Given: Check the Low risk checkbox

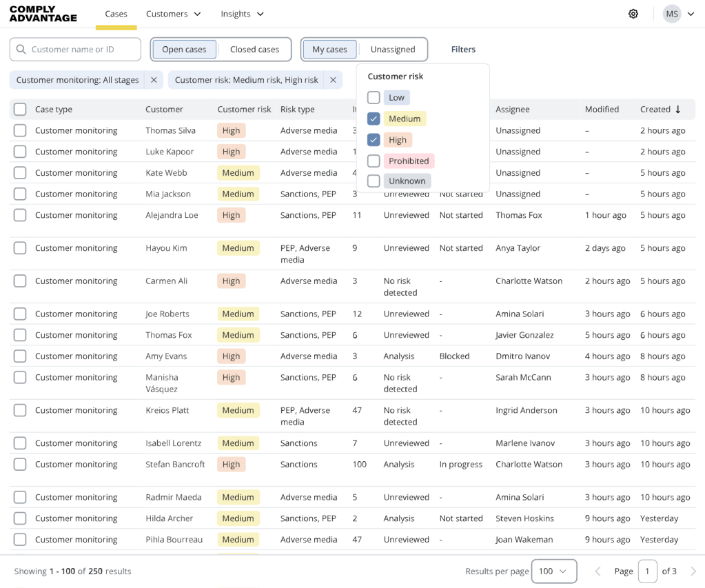Looking at the screenshot, I should pos(374,97).
